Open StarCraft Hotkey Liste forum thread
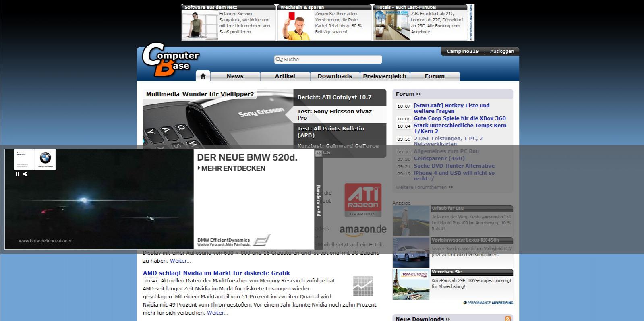The height and width of the screenshot is (321, 644). (451, 108)
